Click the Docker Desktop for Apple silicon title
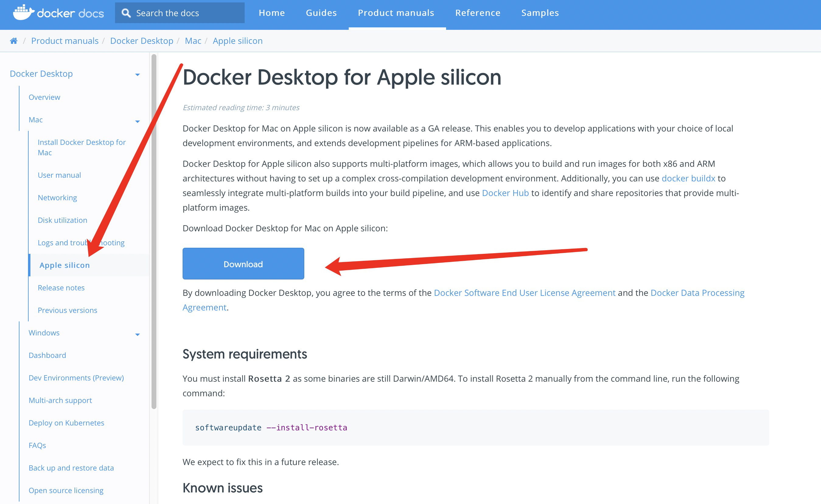 coord(342,77)
